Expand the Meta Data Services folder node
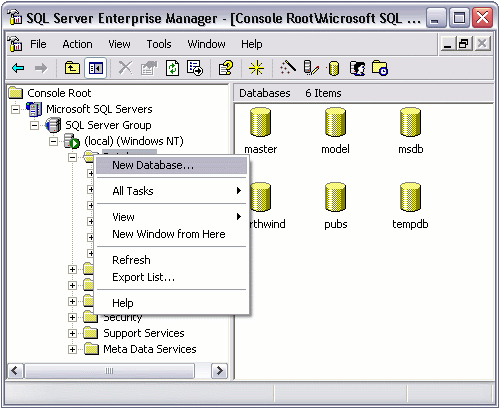Viewport: 499px width, 408px height. click(x=72, y=349)
